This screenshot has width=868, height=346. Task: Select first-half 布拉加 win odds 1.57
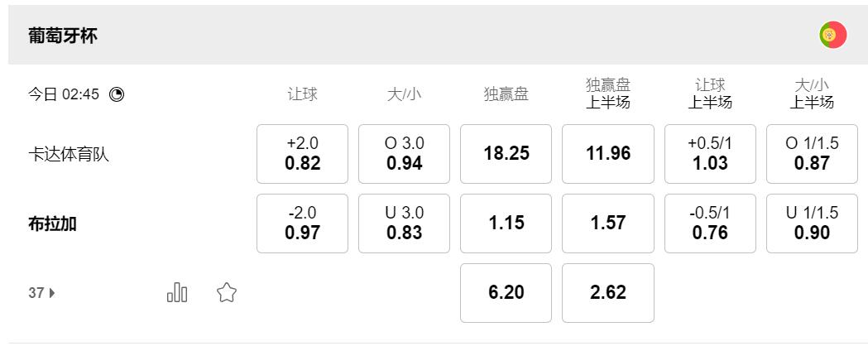(607, 223)
